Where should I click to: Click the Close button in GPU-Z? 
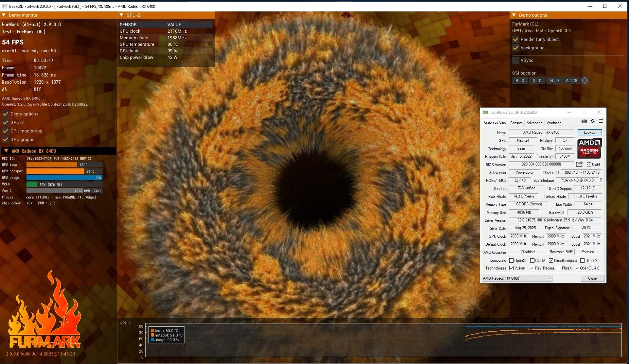(x=592, y=278)
